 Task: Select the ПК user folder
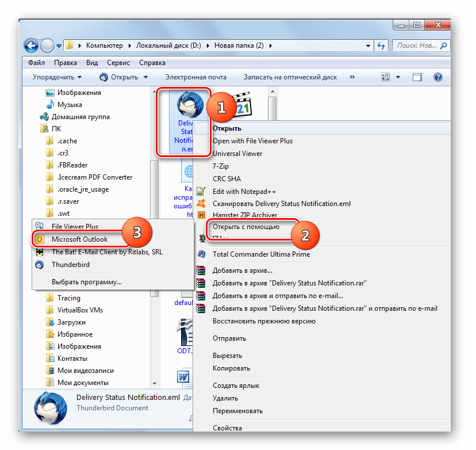click(x=51, y=129)
